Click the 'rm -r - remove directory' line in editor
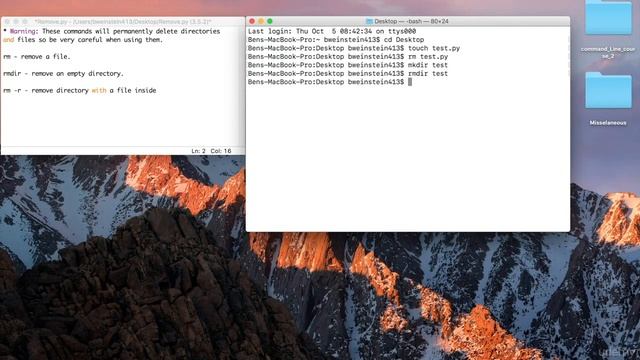The image size is (640, 360). [x=80, y=90]
